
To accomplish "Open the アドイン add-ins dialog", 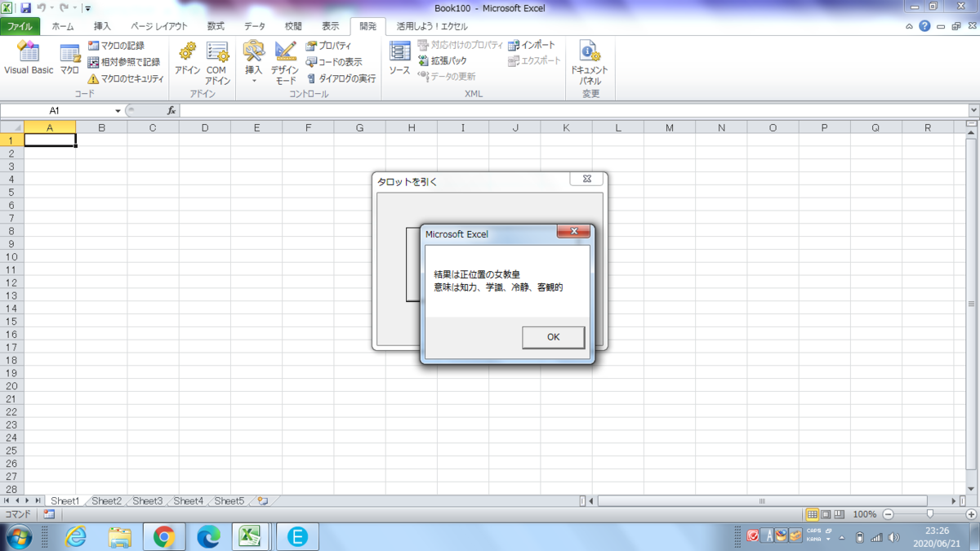I will [x=187, y=58].
